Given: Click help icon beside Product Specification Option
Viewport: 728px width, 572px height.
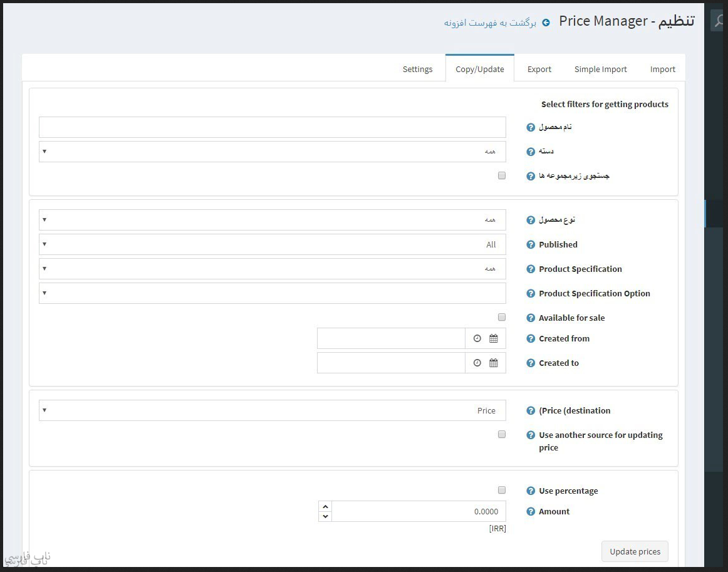Looking at the screenshot, I should pyautogui.click(x=531, y=293).
